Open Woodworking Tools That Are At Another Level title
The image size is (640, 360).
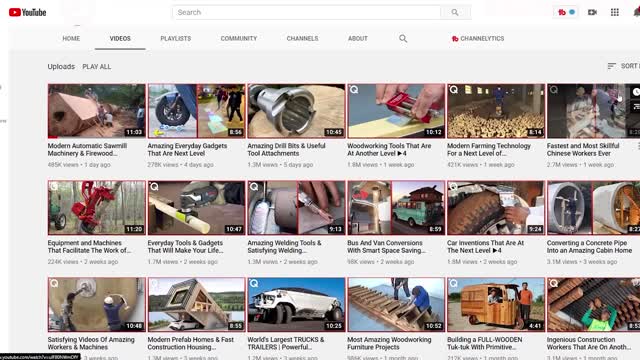[389, 149]
